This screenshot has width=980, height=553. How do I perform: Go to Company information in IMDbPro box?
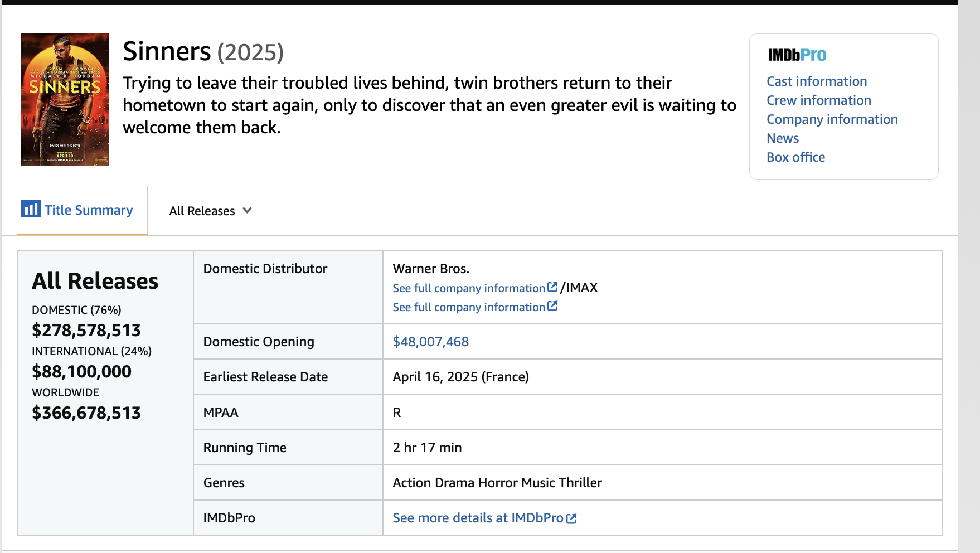832,119
